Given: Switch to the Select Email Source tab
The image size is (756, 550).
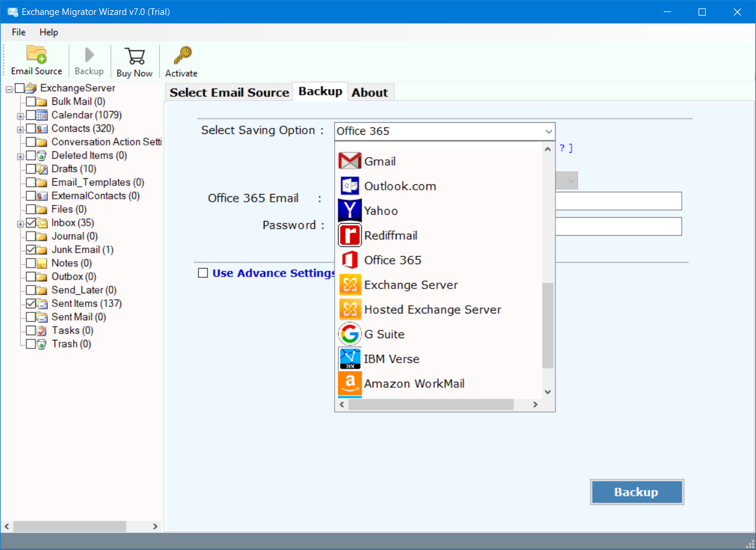Looking at the screenshot, I should click(x=229, y=92).
